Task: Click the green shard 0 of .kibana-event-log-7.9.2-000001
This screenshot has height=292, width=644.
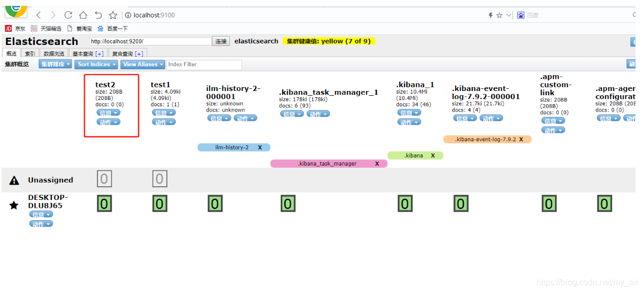Action: 461,204
